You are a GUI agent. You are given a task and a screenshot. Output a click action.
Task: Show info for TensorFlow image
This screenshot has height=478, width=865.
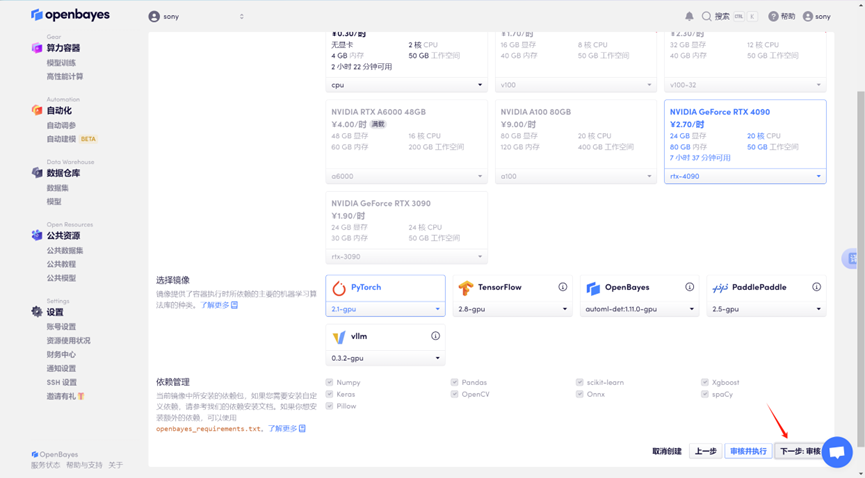click(563, 287)
